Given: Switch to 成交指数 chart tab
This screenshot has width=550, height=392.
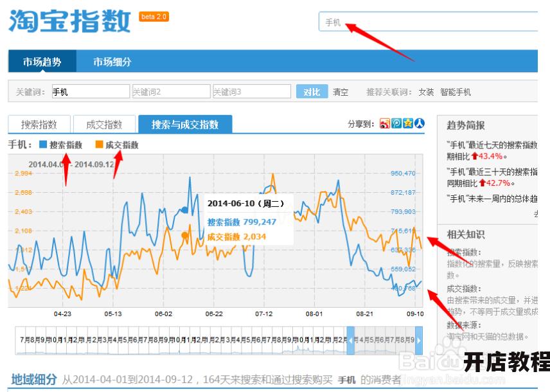Looking at the screenshot, I should [104, 124].
